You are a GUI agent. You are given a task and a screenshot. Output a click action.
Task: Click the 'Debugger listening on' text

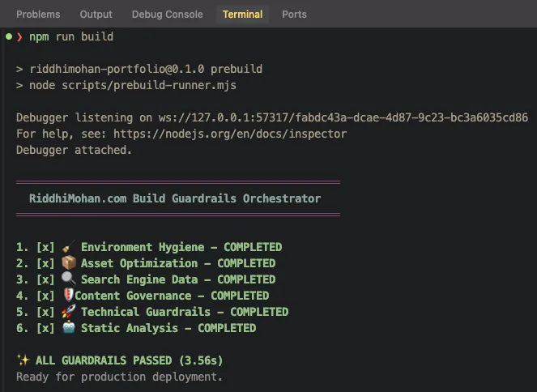coord(84,117)
